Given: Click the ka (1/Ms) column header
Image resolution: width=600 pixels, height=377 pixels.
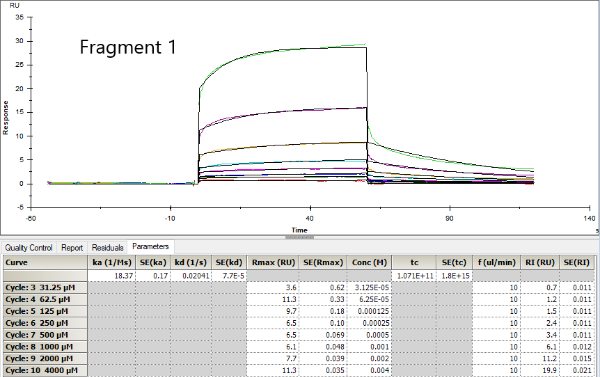Looking at the screenshot, I should [112, 263].
